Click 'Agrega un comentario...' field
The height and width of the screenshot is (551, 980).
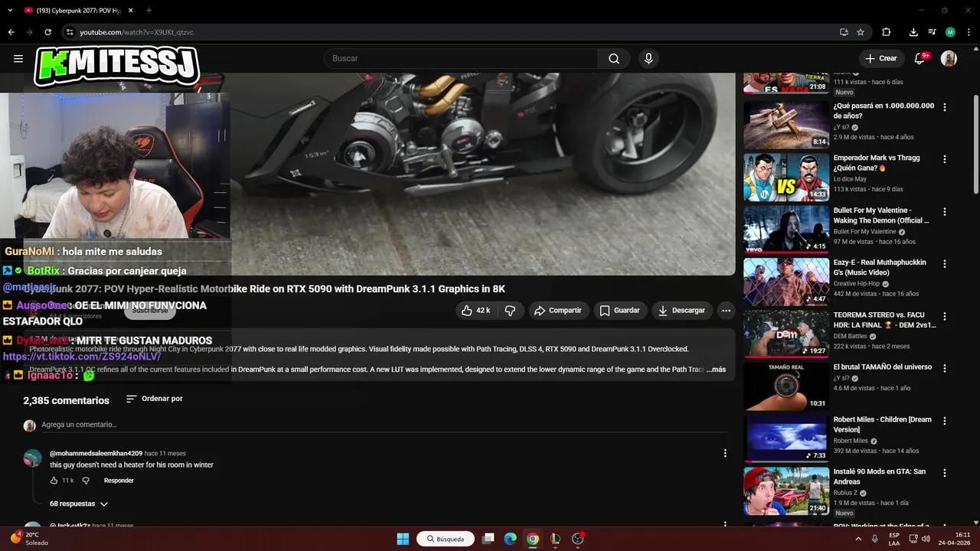tap(383, 425)
